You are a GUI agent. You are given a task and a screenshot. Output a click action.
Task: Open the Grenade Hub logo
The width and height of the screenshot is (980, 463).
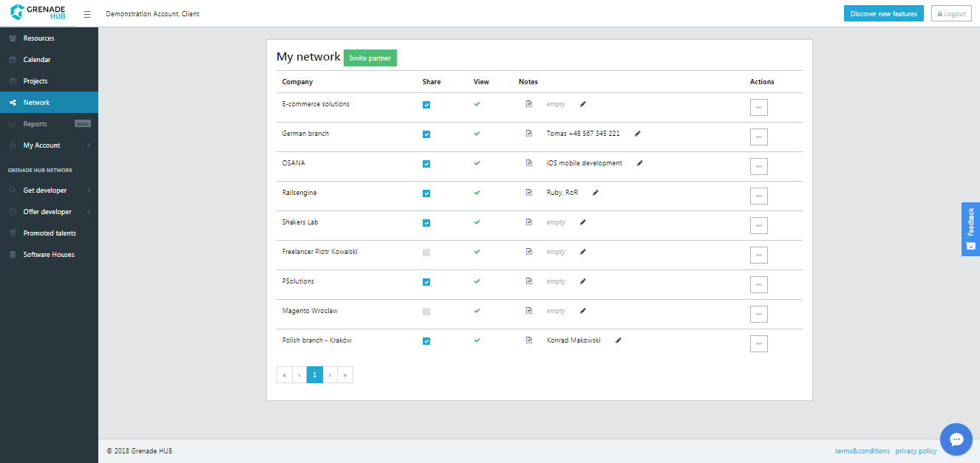[38, 13]
